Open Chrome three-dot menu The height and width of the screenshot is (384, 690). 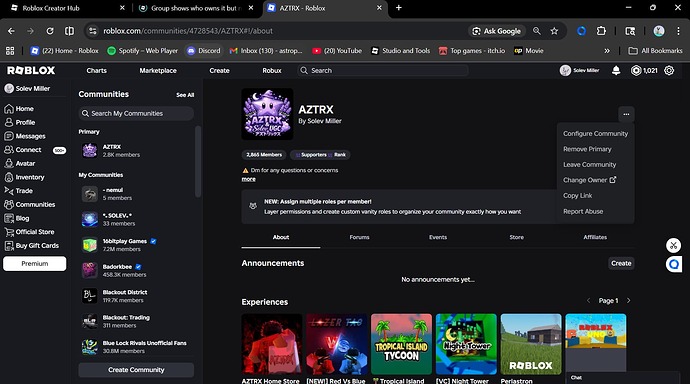(678, 31)
